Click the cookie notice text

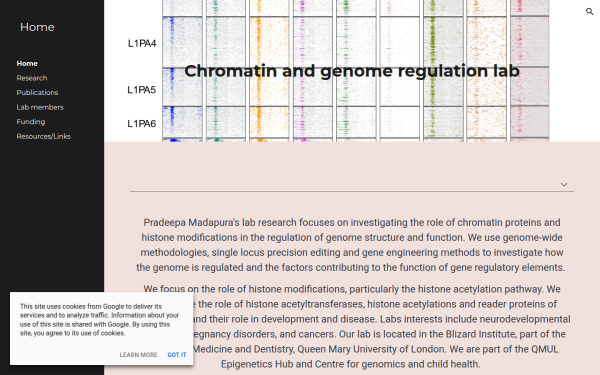coord(99,320)
